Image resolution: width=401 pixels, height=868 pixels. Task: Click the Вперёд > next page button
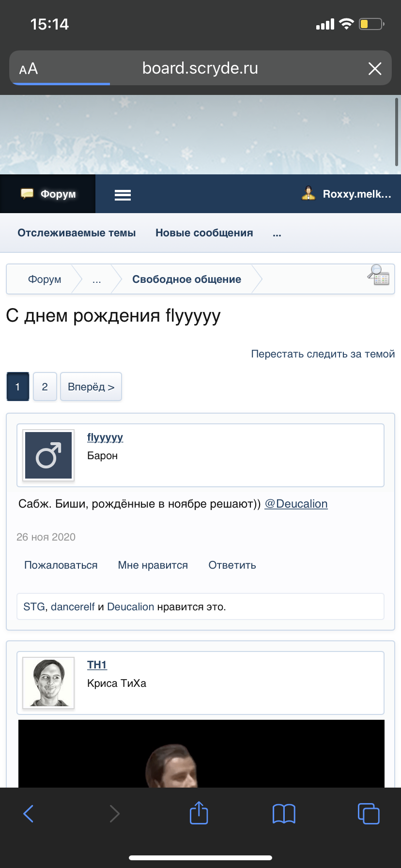pos(91,387)
